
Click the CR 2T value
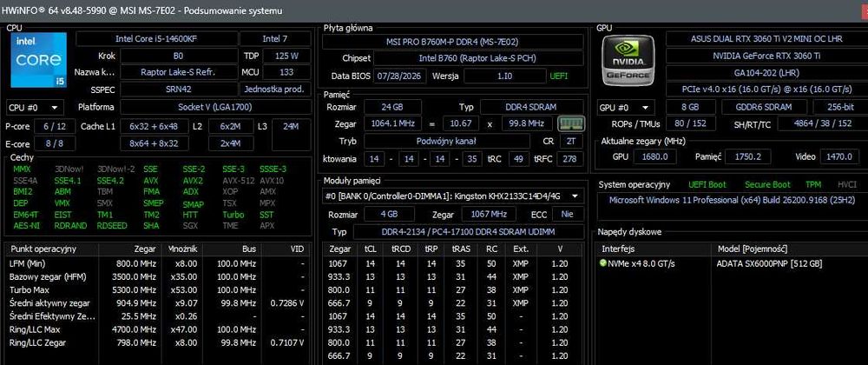pyautogui.click(x=571, y=142)
